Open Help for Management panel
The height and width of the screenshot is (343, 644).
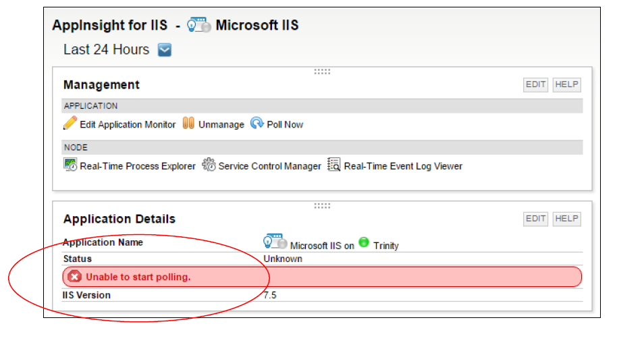566,84
